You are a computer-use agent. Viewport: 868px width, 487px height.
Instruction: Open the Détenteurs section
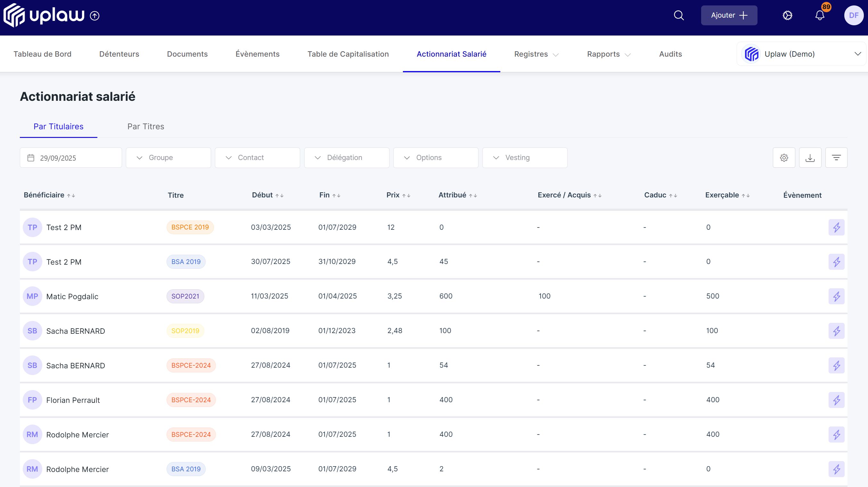click(x=119, y=54)
